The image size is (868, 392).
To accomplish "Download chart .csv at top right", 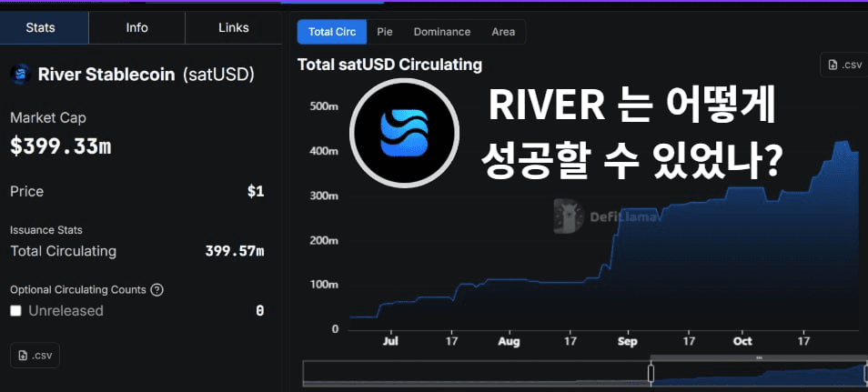I will [842, 65].
